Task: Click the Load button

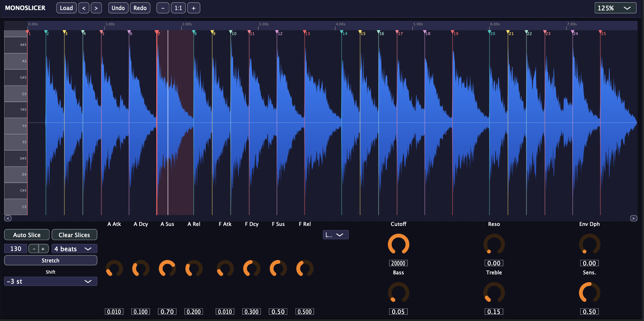Action: coord(66,8)
